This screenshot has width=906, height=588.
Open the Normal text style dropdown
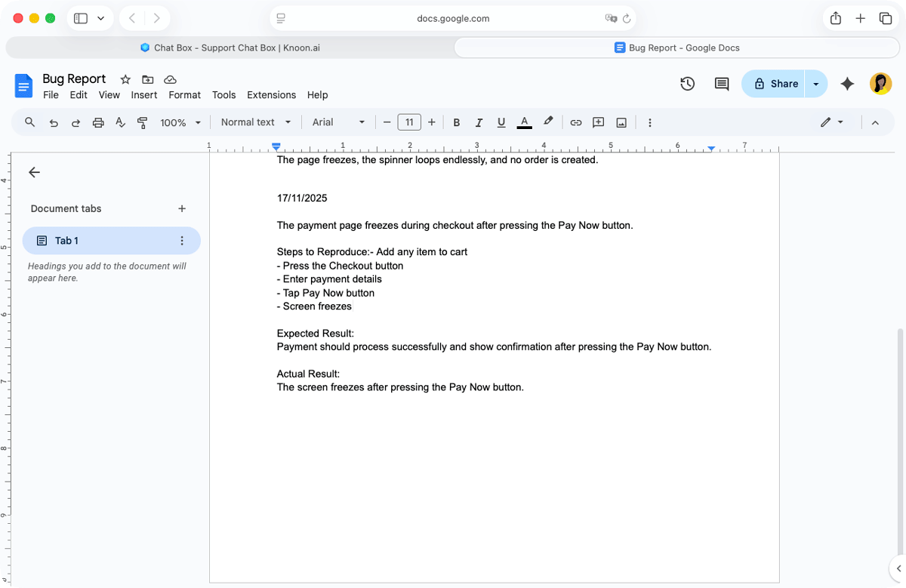click(255, 122)
